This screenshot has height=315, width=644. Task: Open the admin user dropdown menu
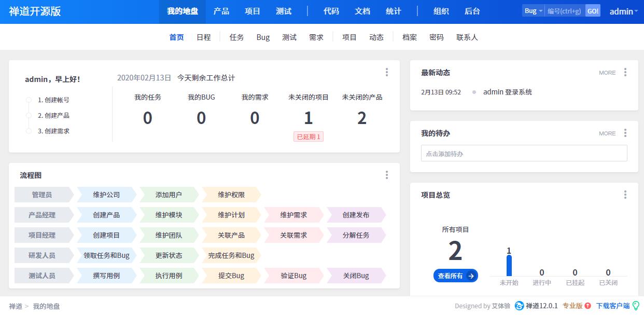(624, 11)
